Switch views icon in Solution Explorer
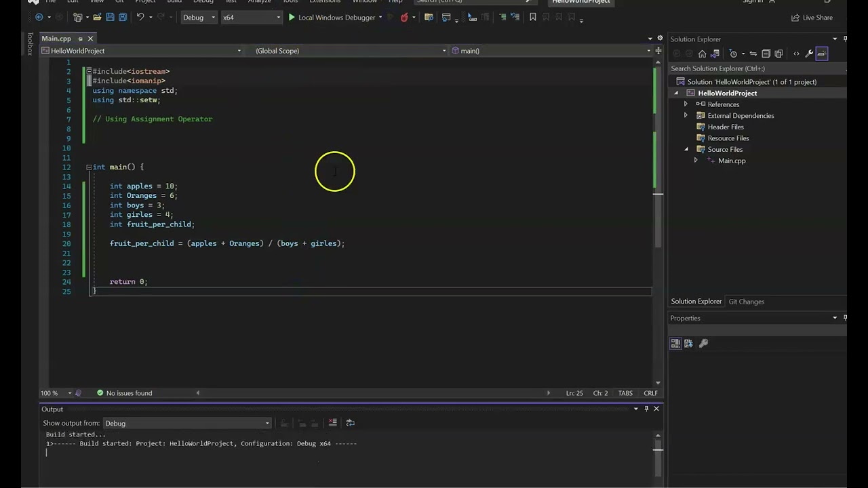 coord(715,54)
